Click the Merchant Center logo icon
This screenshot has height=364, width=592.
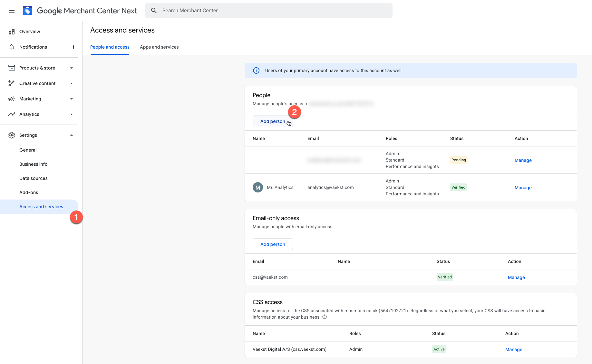[28, 10]
